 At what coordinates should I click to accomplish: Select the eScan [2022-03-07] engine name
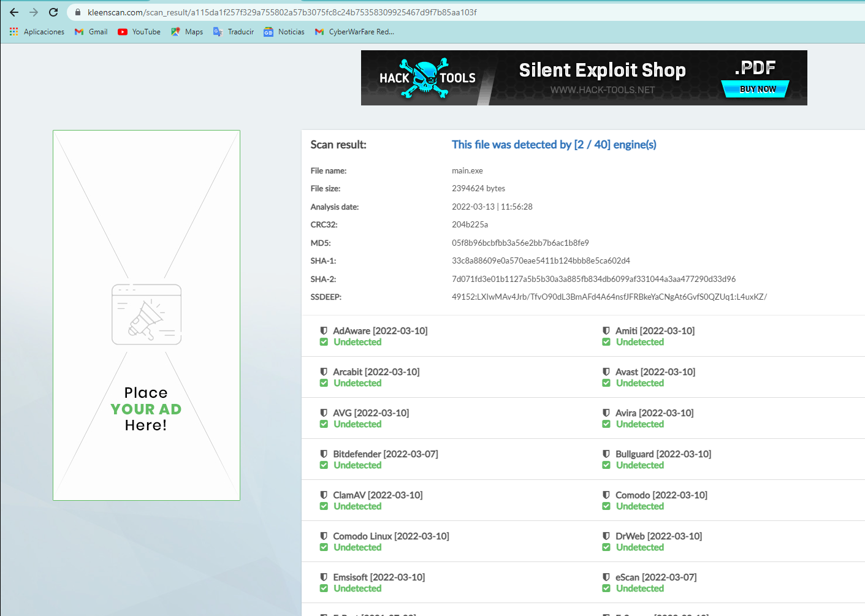point(656,577)
